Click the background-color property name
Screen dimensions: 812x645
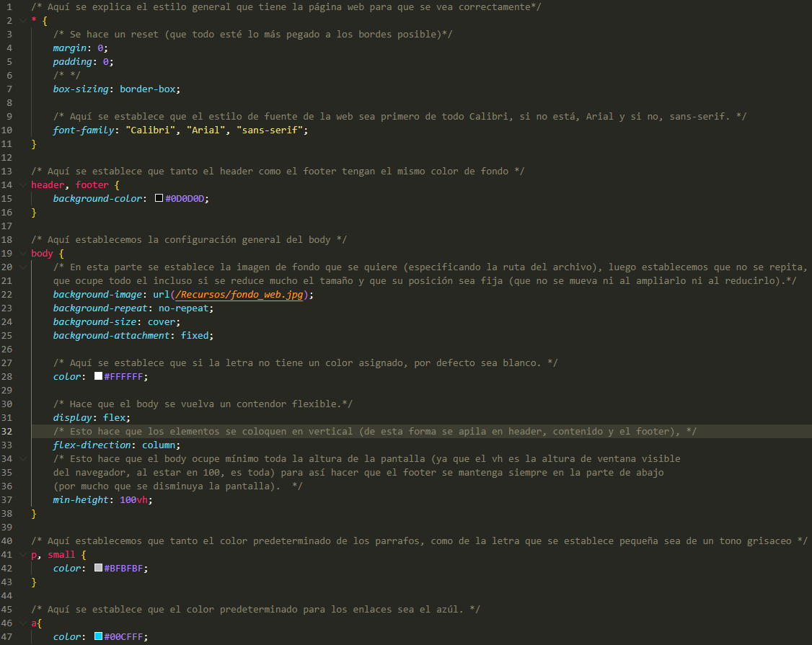97,198
